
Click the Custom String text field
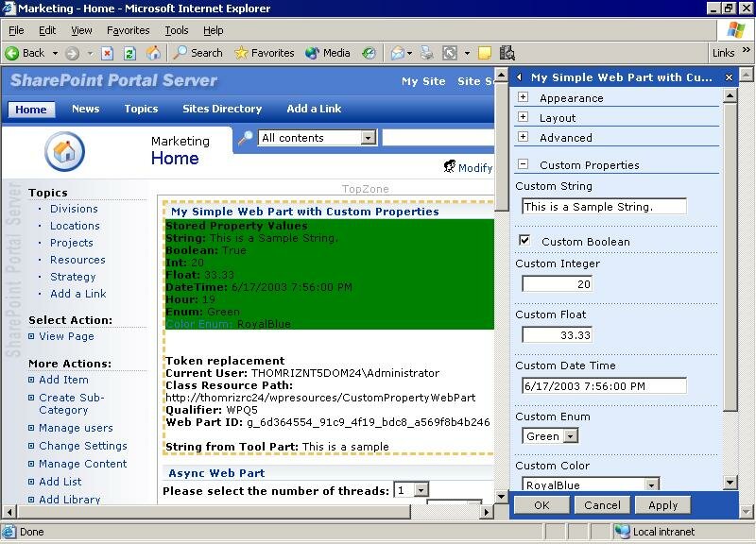point(604,206)
